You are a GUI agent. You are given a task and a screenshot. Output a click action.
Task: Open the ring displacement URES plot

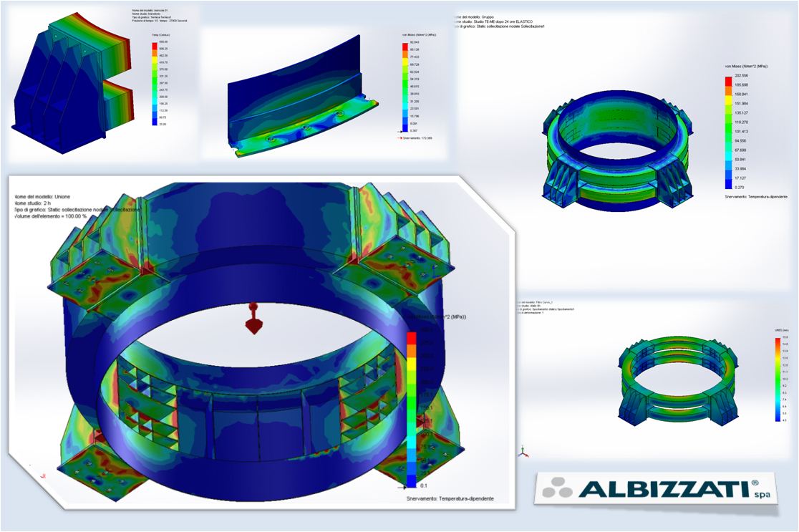[x=678, y=381]
